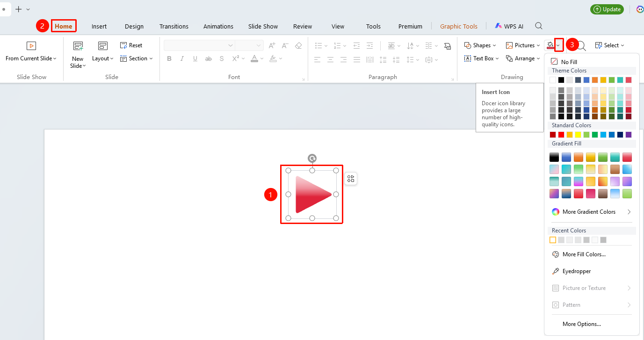
Task: Open the Pictures dropdown
Action: click(x=523, y=45)
